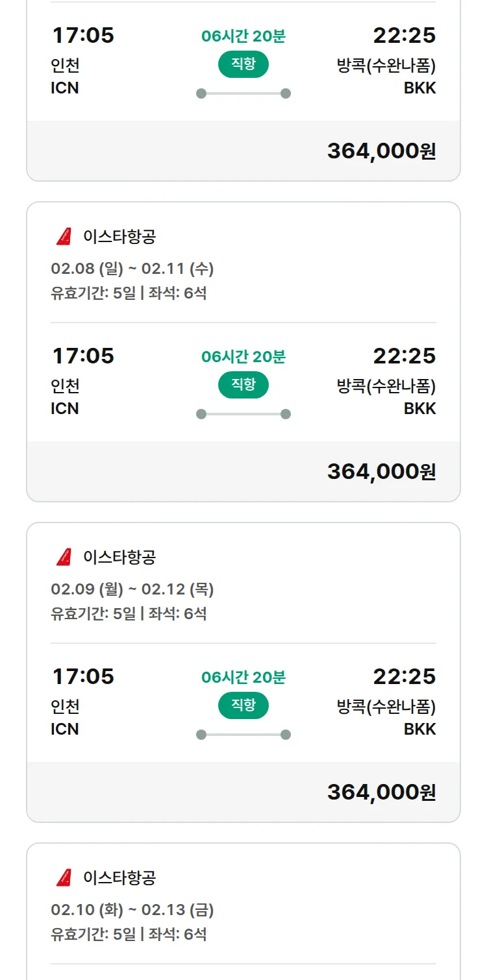Tap the 직항 badge on 02.08 flight
This screenshot has width=487, height=980.
[x=243, y=385]
